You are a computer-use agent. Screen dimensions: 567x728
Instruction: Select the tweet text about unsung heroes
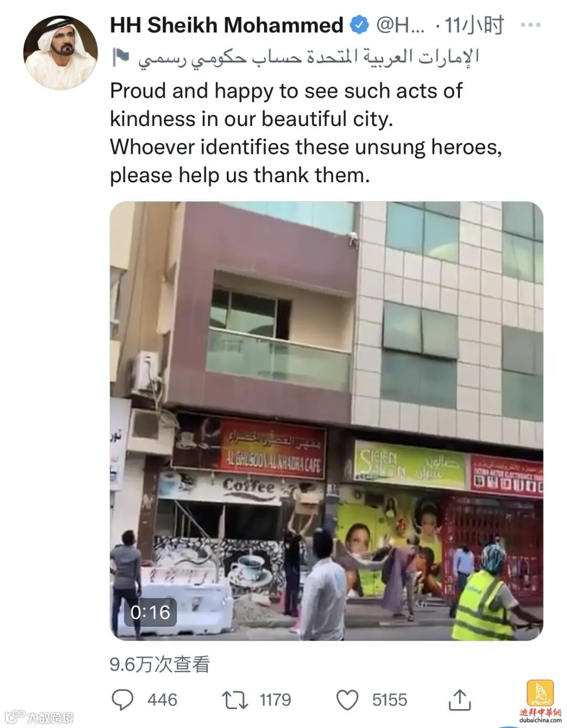306,133
